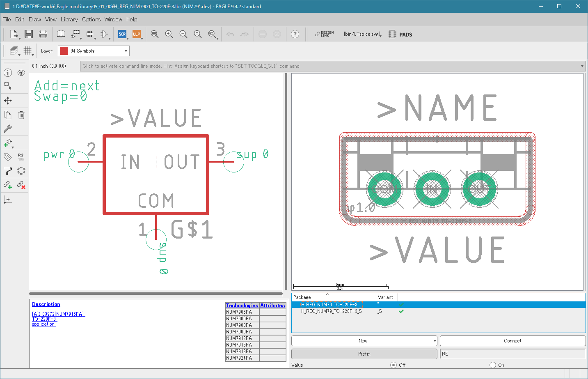Run a script via SCR icon

coord(122,34)
